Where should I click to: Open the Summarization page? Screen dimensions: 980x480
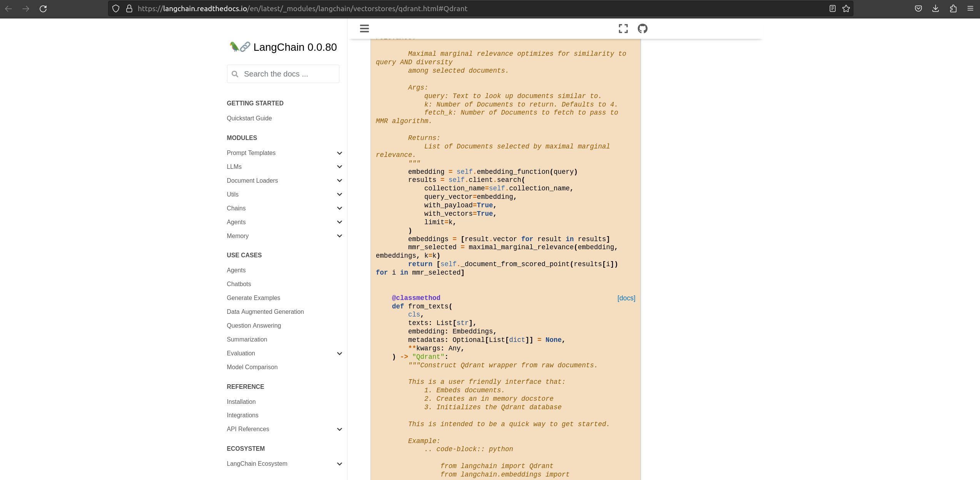pos(247,339)
